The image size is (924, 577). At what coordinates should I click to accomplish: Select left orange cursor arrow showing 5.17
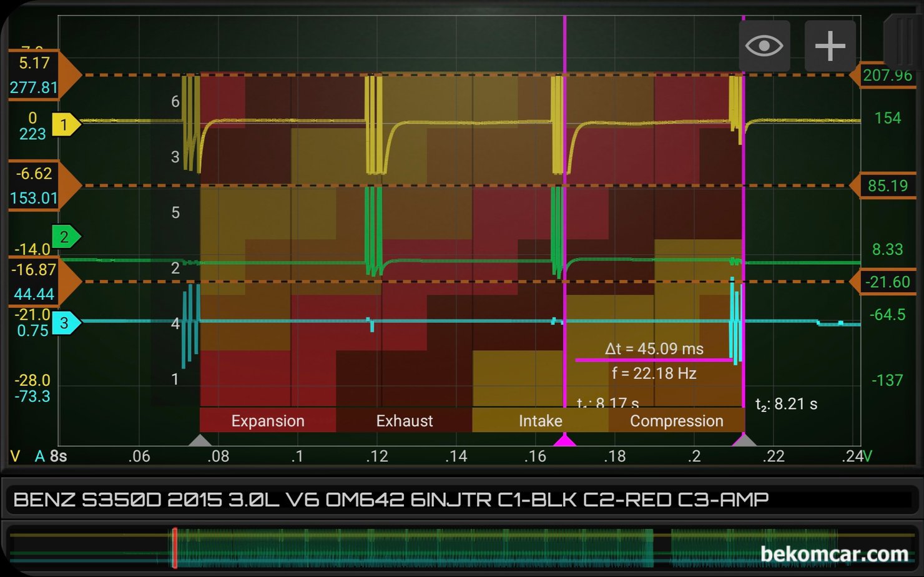click(44, 75)
